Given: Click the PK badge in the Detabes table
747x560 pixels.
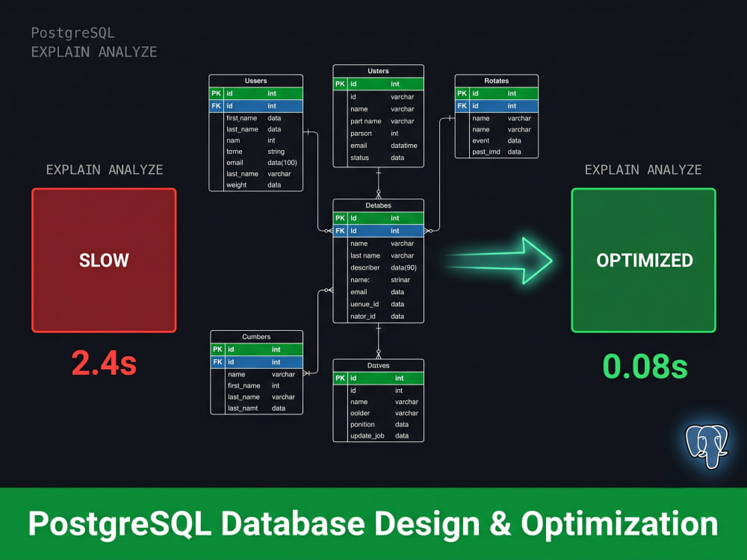Looking at the screenshot, I should point(340,218).
